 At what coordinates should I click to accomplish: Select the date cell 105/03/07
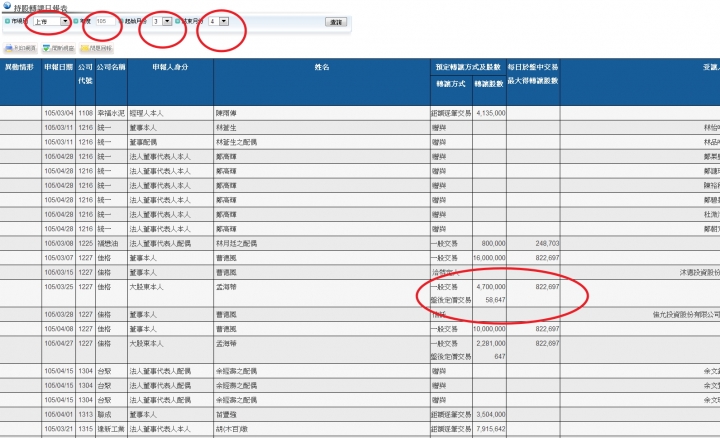[59, 258]
